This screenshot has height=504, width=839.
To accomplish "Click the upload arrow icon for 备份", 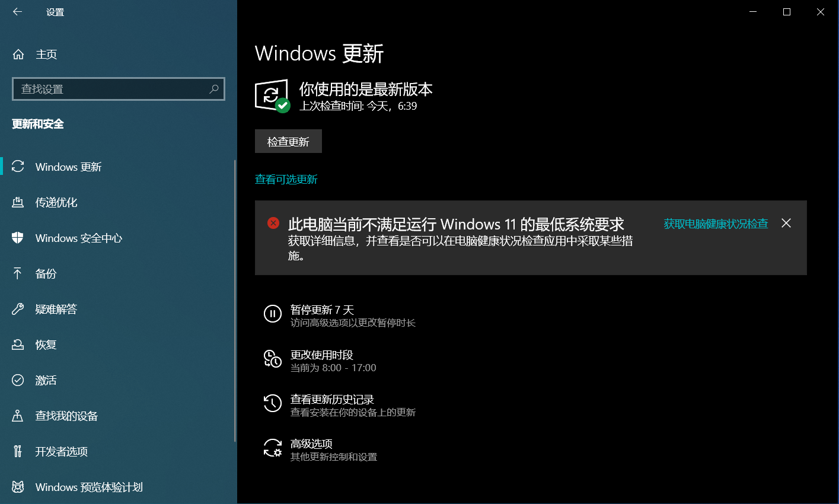I will coord(18,273).
